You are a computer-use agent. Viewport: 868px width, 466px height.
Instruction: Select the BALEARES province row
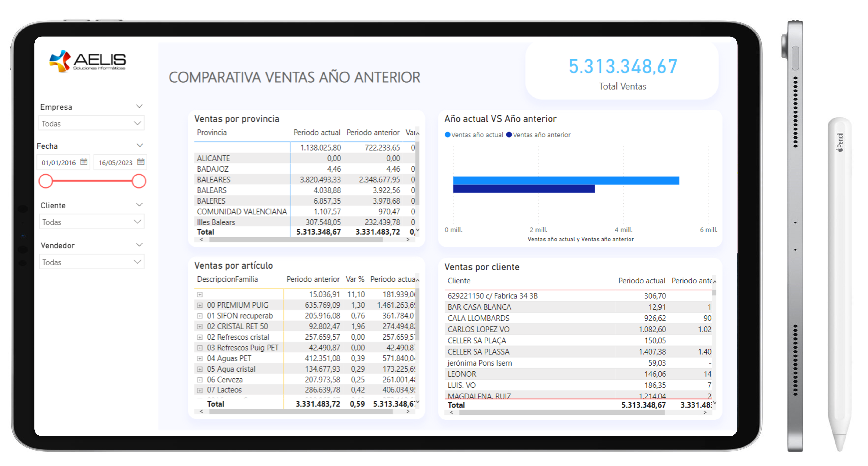[x=305, y=179]
